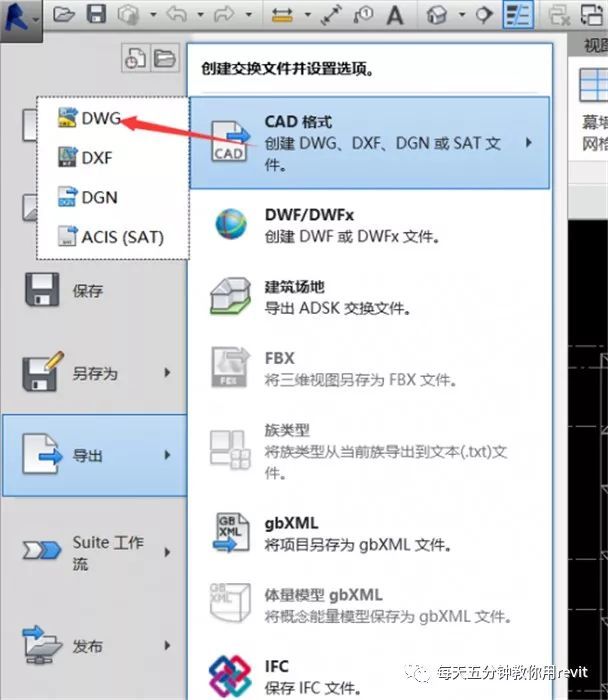The width and height of the screenshot is (608, 700).
Task: Expand the CAD 格式 submenu arrow
Action: (528, 143)
